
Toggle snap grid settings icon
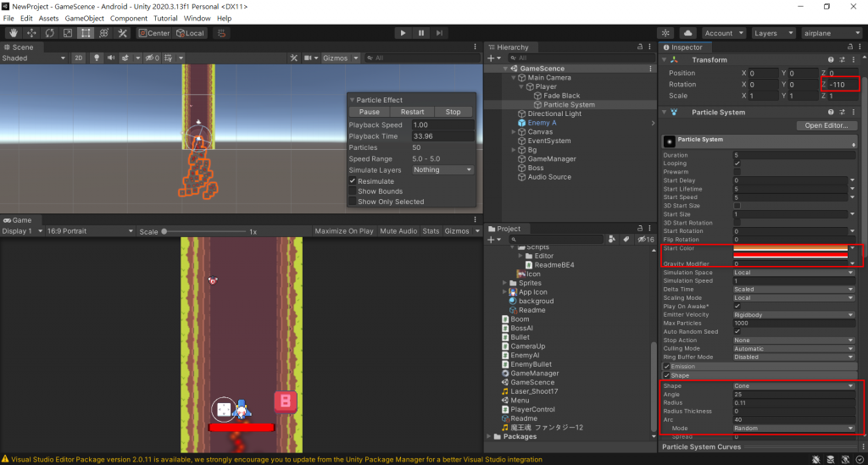169,58
